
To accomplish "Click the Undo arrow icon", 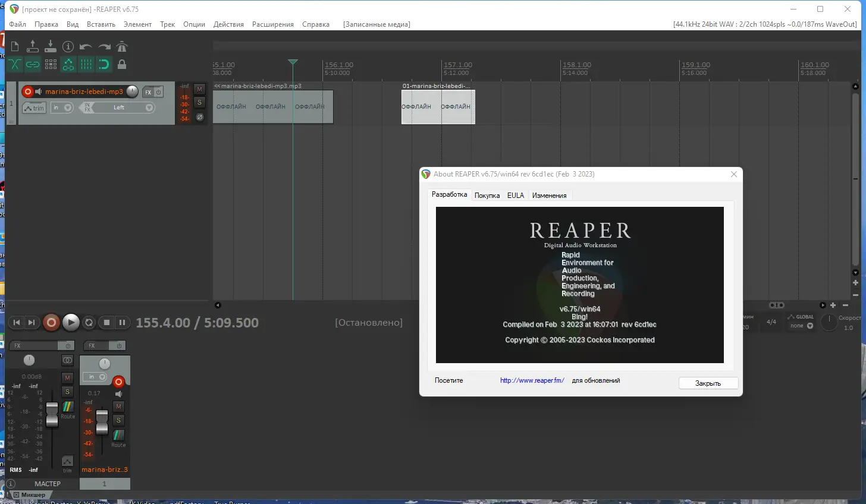I will click(x=86, y=46).
